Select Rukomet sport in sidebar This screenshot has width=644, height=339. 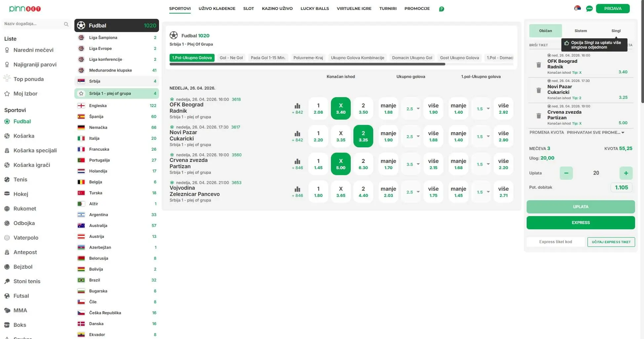pyautogui.click(x=24, y=208)
